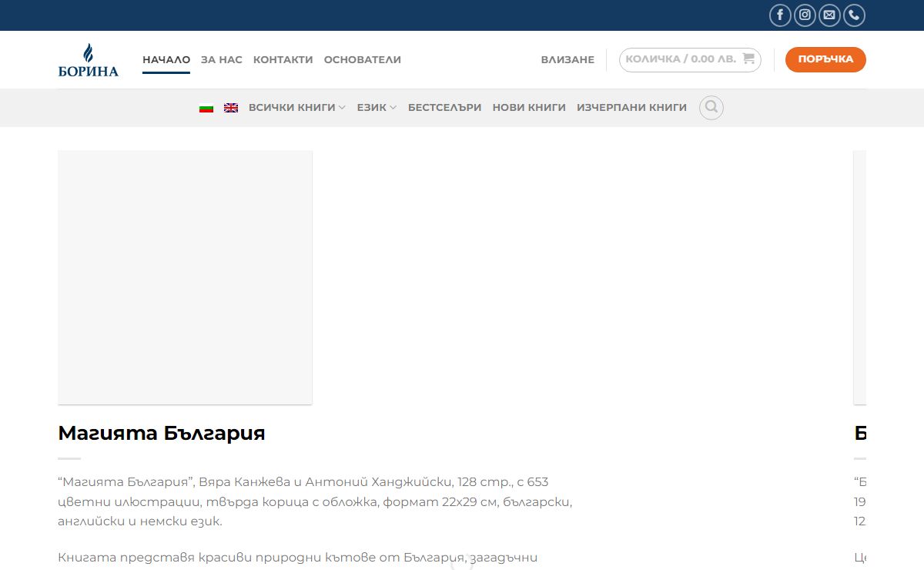
Task: Switch language with UK flag
Action: [231, 108]
